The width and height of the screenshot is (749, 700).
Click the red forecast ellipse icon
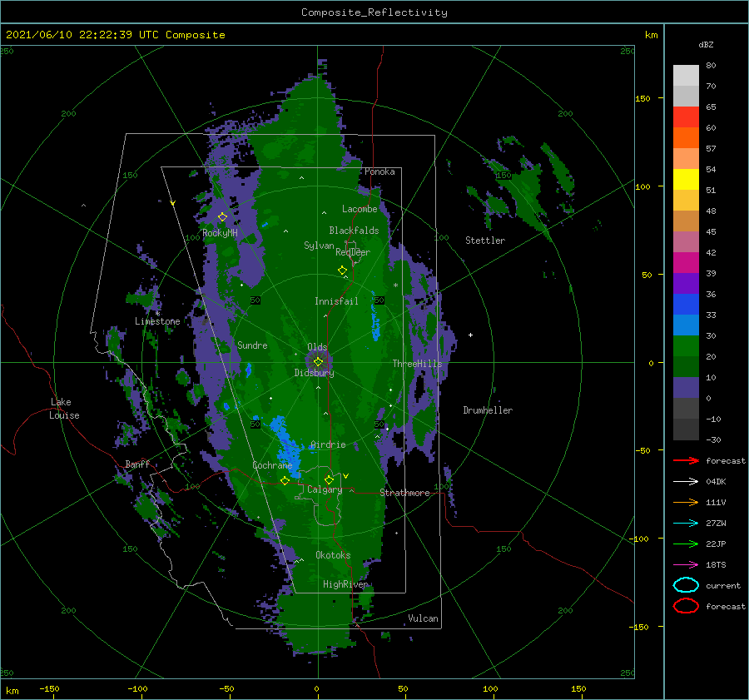pos(686,606)
